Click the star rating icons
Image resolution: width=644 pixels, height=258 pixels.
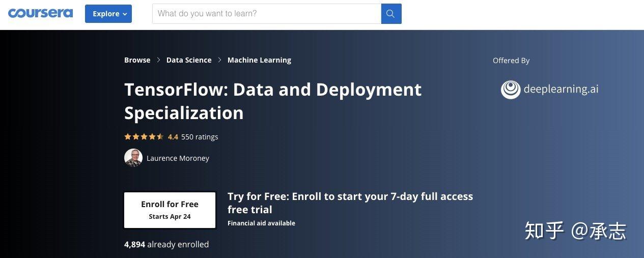[x=144, y=136]
